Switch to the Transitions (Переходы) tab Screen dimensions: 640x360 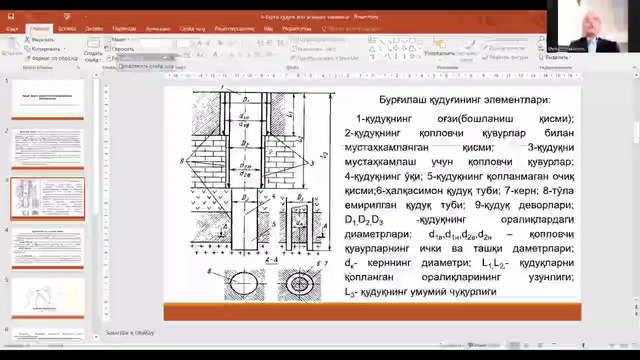[124, 29]
